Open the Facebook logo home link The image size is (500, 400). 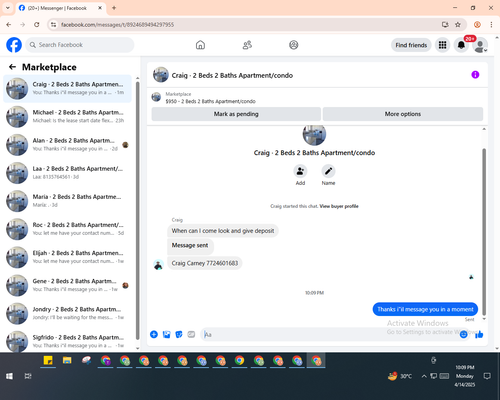[14, 45]
